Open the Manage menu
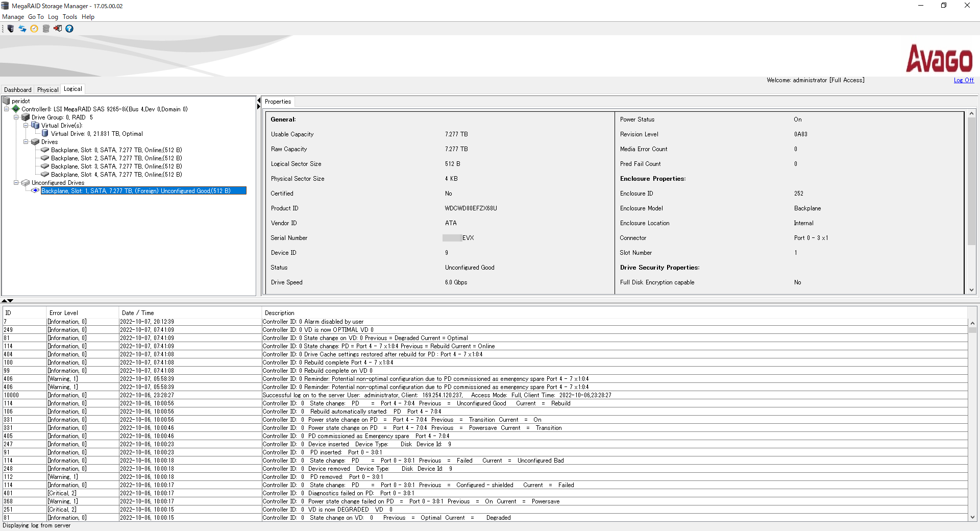 13,17
